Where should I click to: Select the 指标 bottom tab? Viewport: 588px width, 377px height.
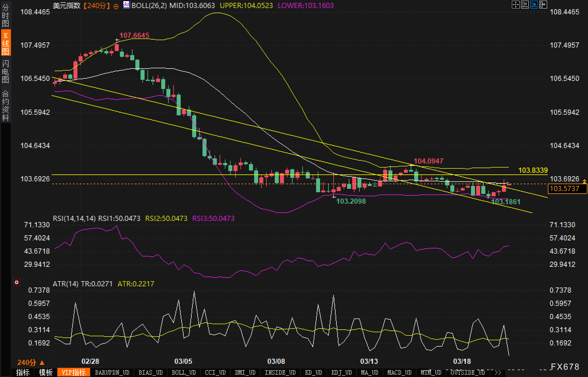click(23, 372)
